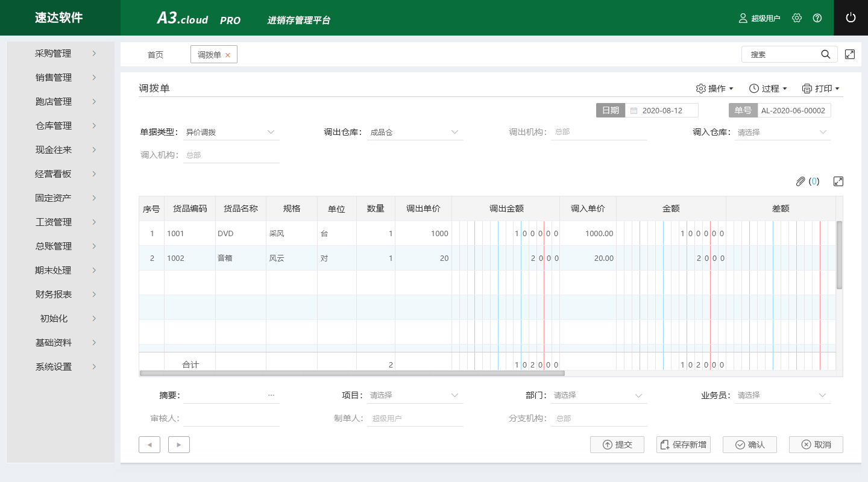This screenshot has width=868, height=482.
Task: Open the 调出仓库 dropdown
Action: click(415, 132)
